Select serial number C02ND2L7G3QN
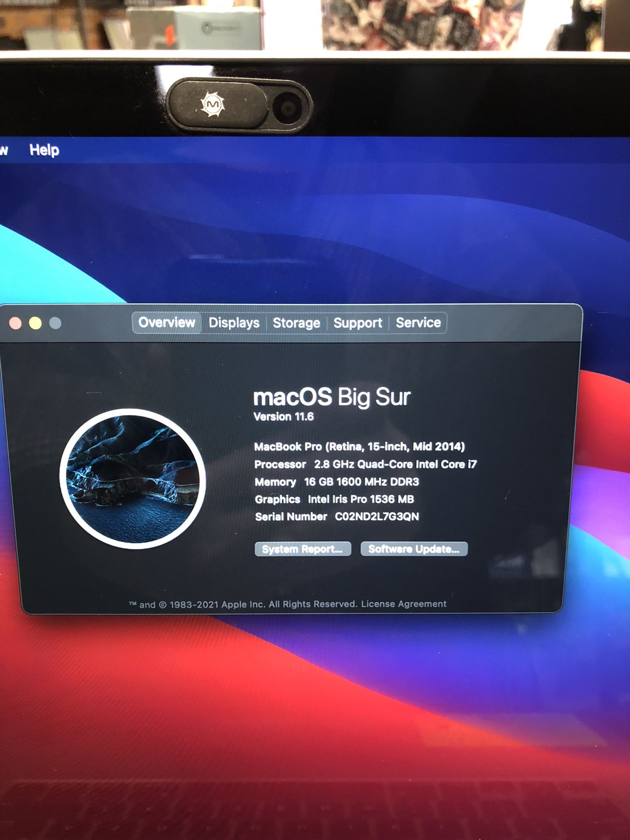 (x=377, y=517)
